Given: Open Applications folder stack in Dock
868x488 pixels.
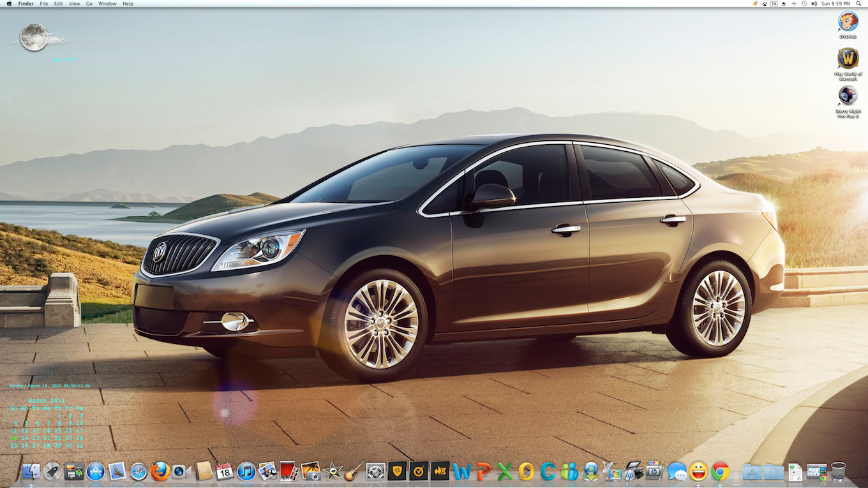Looking at the screenshot, I should tap(752, 471).
